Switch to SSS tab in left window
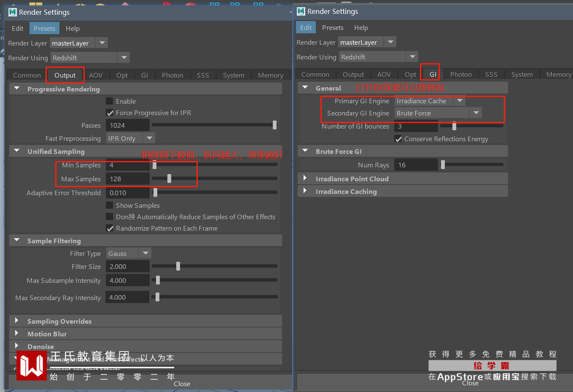573x392 pixels. (203, 75)
